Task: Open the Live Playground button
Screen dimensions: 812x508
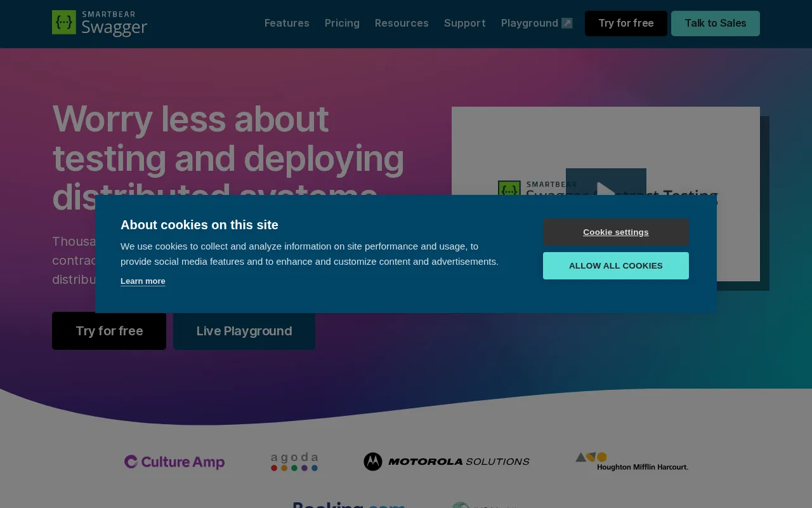Action: (244, 331)
